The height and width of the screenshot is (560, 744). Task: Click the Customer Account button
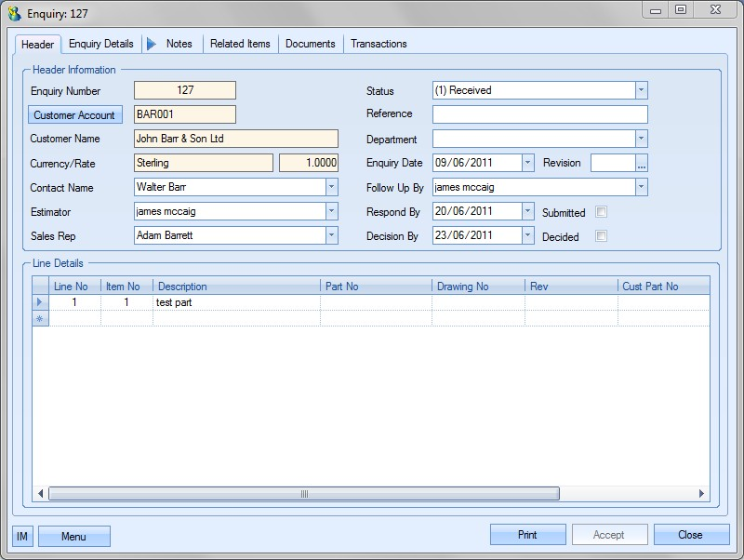75,115
